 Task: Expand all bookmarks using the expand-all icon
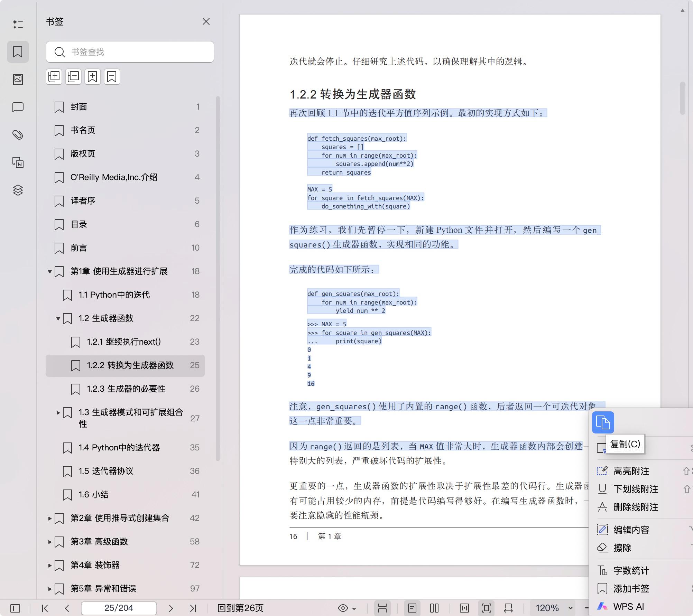(x=54, y=76)
